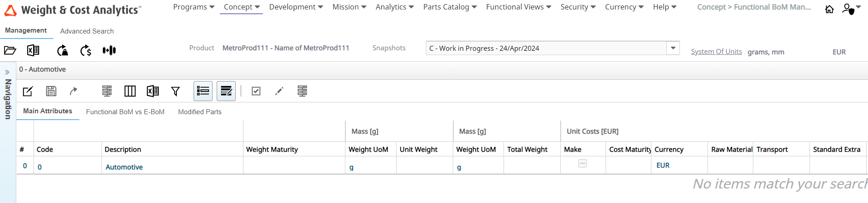Click the open folder icon

tap(10, 50)
